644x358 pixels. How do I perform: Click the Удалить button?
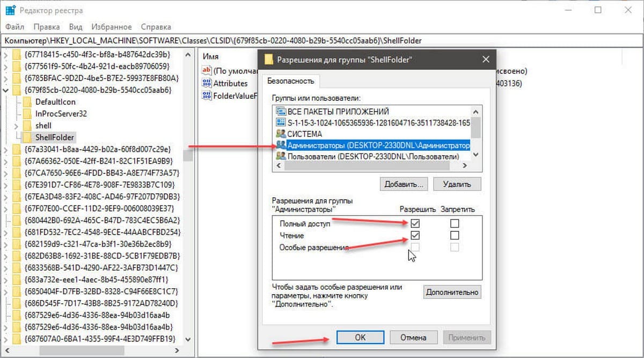point(457,184)
